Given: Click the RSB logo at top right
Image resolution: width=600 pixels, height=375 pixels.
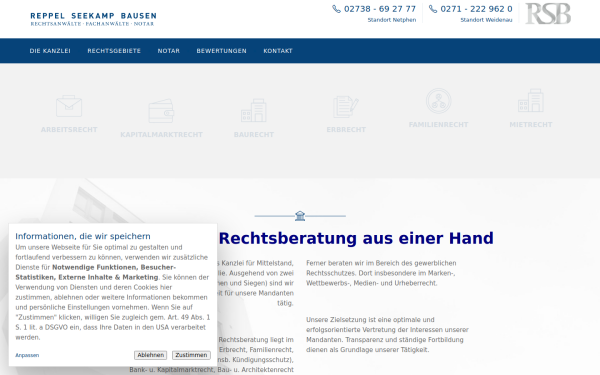Looking at the screenshot, I should pos(548,13).
